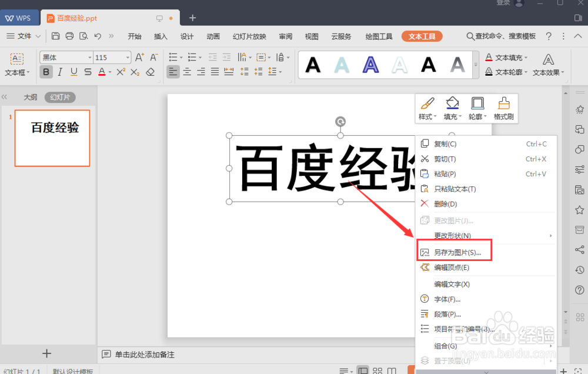Expand font color dropdown arrow
Screen dimensions: 588x374
click(110, 72)
